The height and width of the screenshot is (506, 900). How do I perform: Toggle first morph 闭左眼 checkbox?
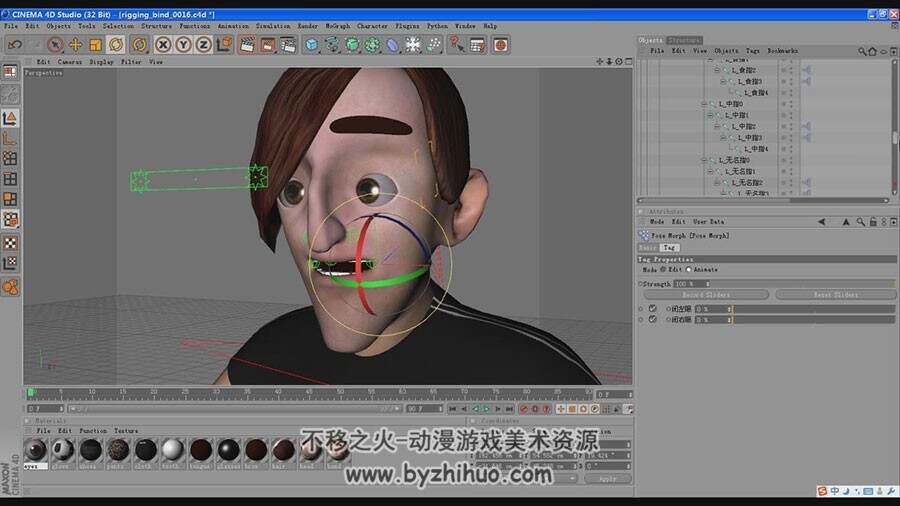[653, 309]
